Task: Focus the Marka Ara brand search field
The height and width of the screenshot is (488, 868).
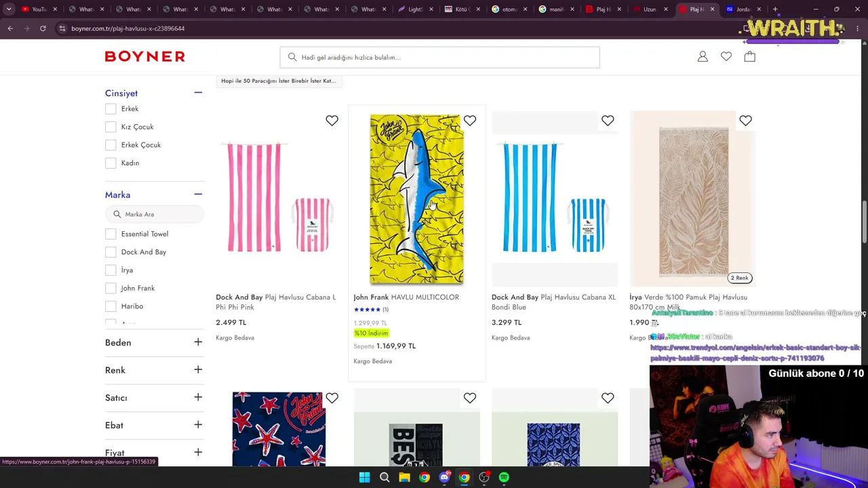Action: click(x=155, y=214)
